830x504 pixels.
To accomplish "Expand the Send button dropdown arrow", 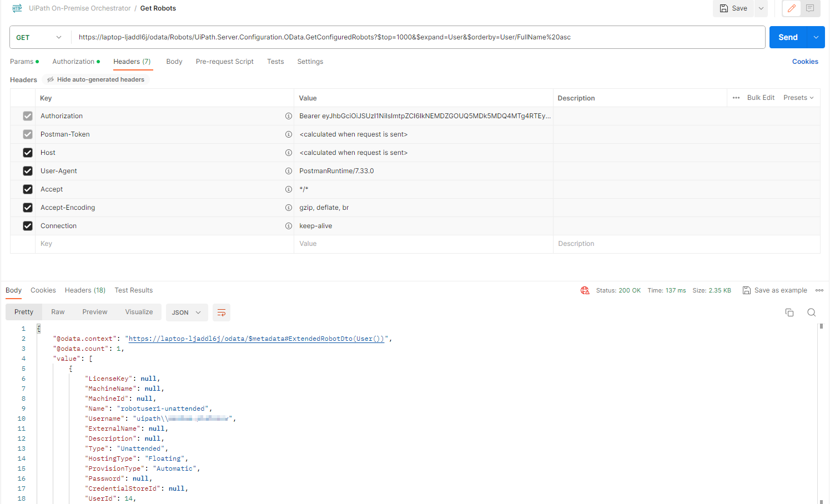I will [x=816, y=37].
